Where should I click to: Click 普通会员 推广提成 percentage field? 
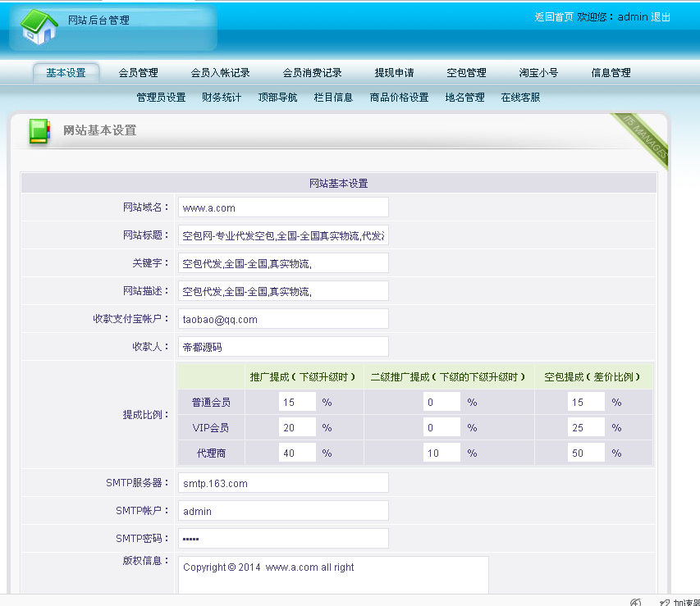click(x=297, y=402)
